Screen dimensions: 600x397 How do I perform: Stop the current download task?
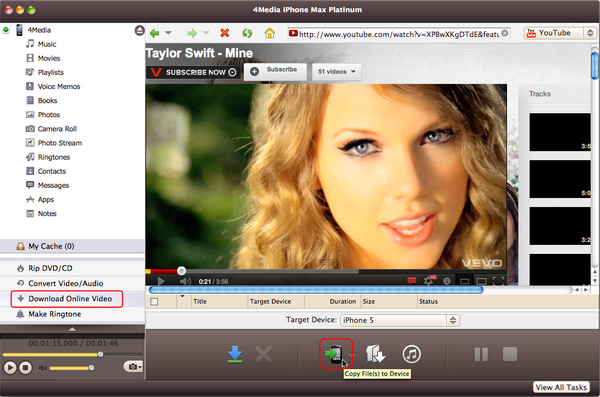510,354
